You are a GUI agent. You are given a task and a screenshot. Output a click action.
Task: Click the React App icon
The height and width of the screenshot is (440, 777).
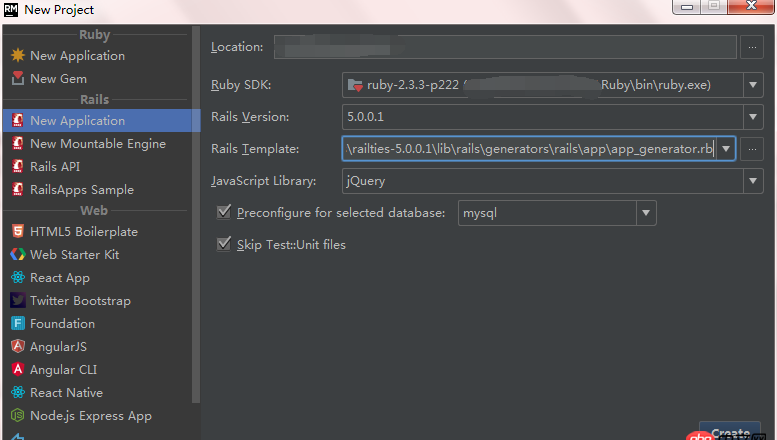pyautogui.click(x=18, y=277)
